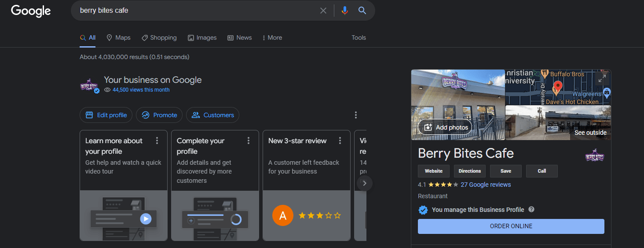Viewport: 644px width, 248px height.
Task: Expand the More search options menu
Action: (272, 38)
